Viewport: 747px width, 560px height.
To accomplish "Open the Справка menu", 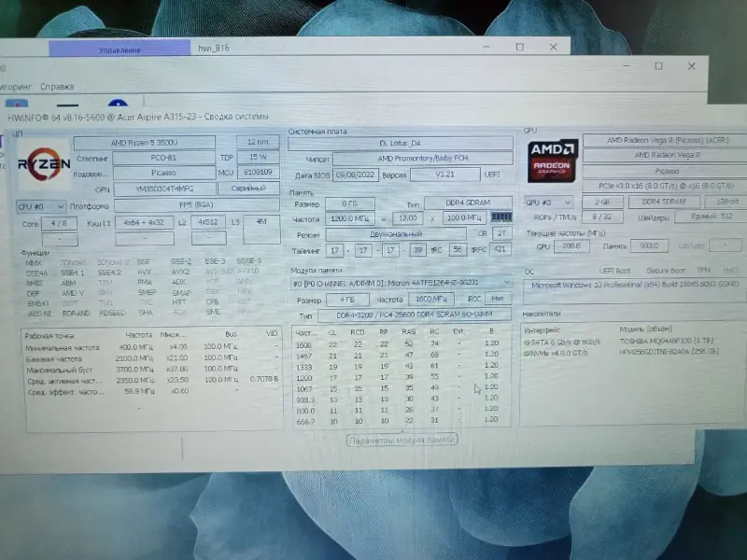I will pos(56,86).
